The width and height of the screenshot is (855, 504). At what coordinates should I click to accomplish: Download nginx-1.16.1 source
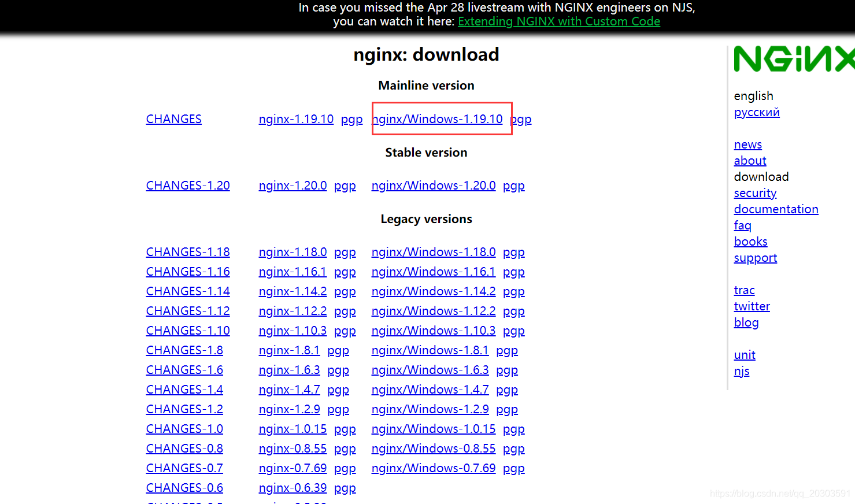293,272
